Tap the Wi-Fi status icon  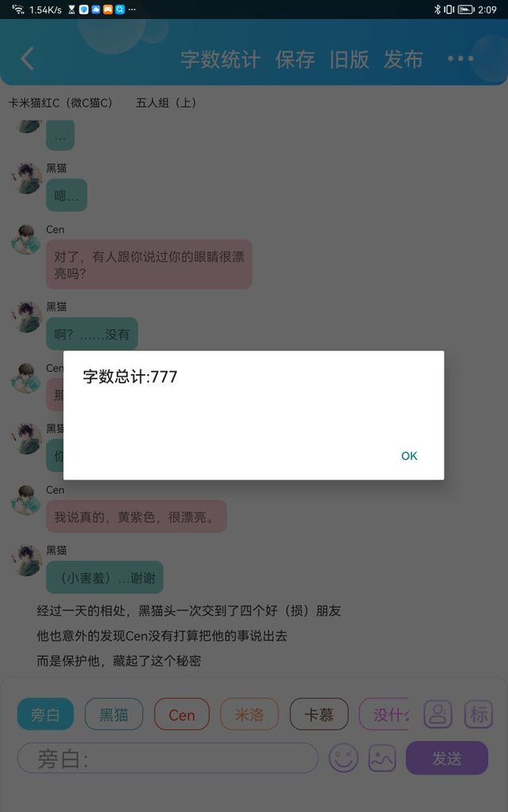17,10
